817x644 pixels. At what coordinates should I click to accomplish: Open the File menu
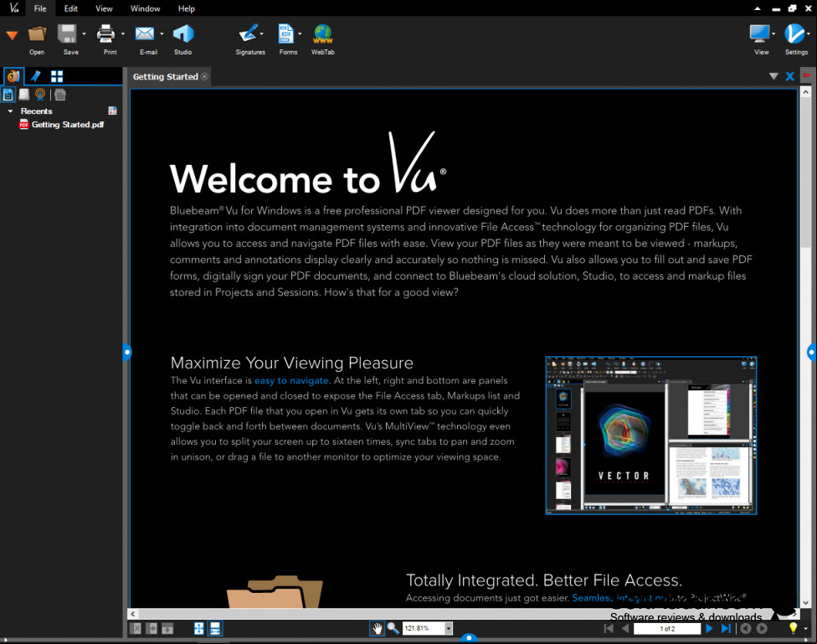[x=40, y=8]
